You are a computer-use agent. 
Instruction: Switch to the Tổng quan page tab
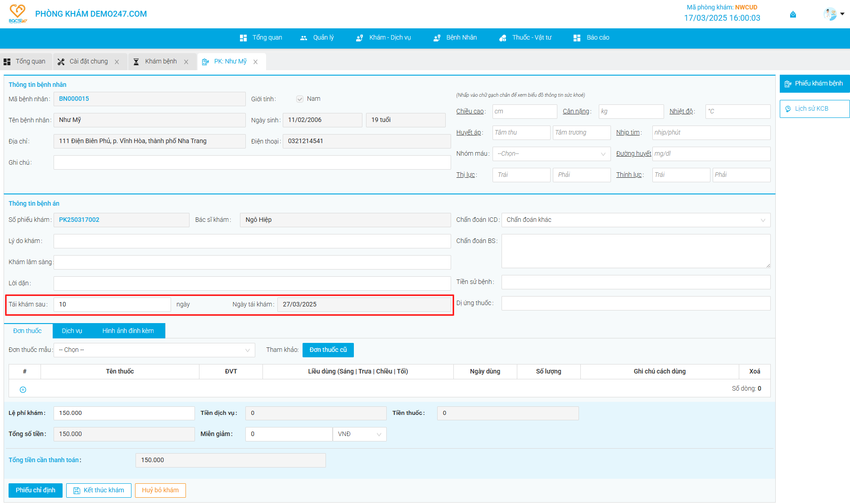26,62
